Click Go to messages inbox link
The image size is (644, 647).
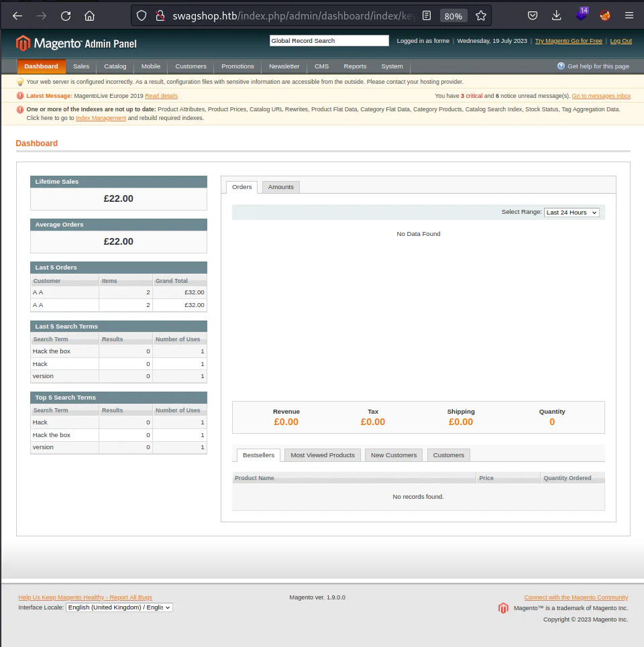(601, 96)
